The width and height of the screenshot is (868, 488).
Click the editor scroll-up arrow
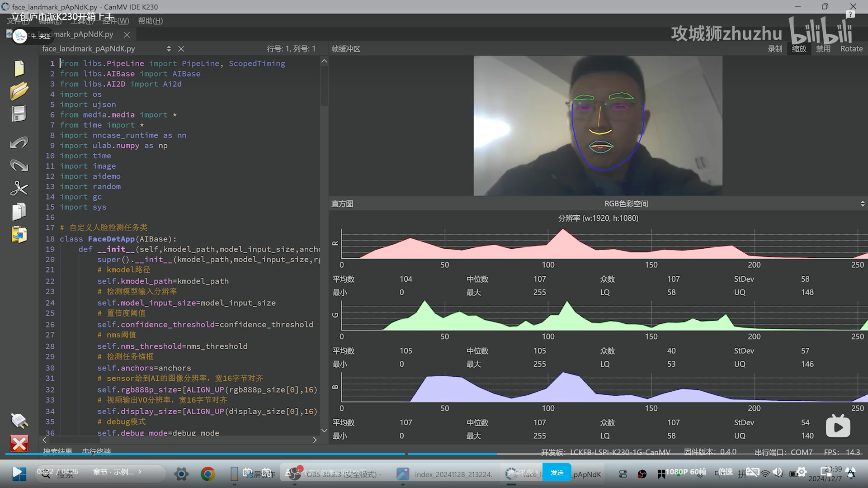[324, 61]
